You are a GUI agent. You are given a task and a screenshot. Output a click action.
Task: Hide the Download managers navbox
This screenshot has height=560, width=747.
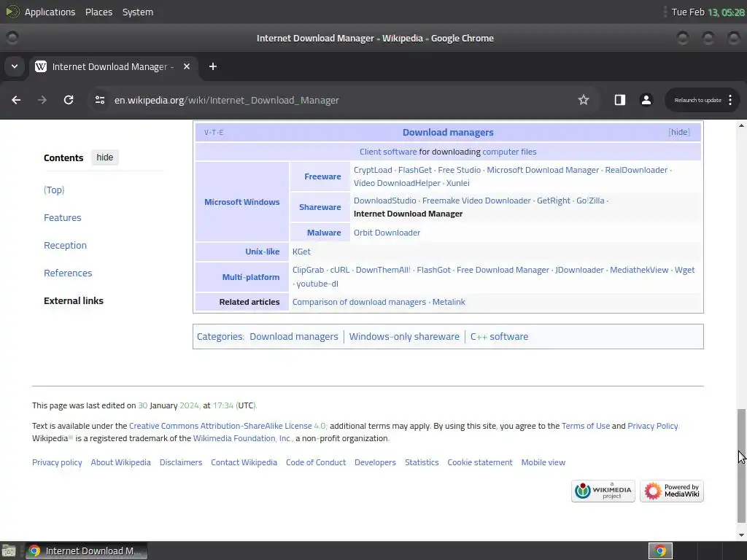tap(679, 132)
